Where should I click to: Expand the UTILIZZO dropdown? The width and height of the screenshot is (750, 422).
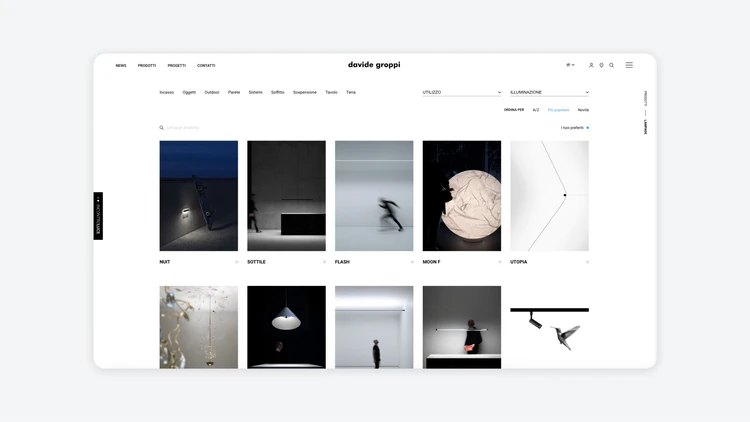[462, 92]
